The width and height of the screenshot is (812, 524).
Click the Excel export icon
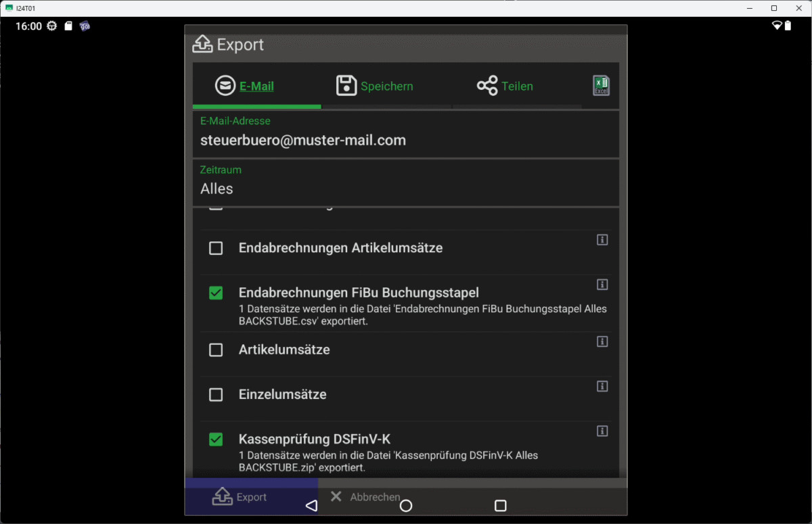tap(601, 86)
